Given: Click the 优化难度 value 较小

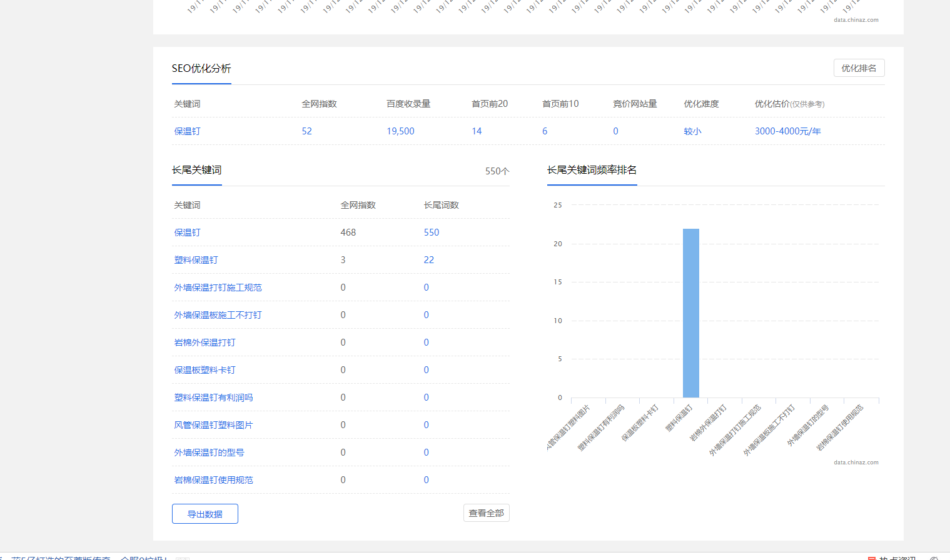Looking at the screenshot, I should pos(692,131).
